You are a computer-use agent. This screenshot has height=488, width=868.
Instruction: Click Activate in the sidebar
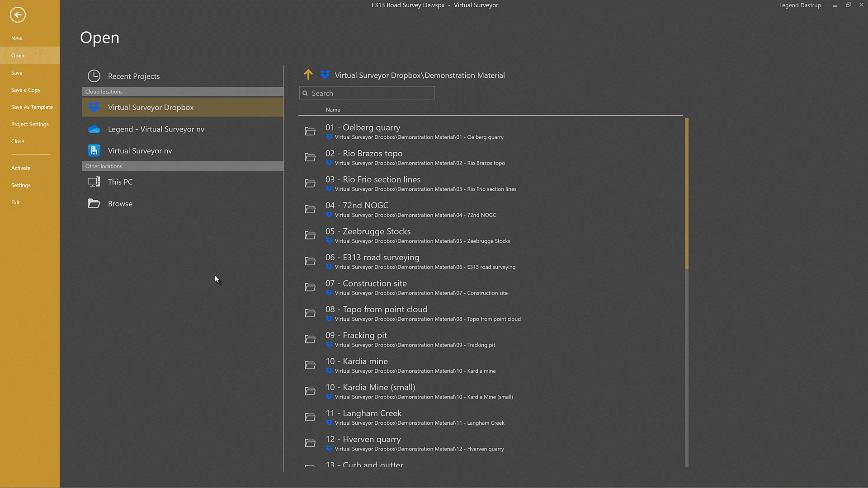pos(21,168)
